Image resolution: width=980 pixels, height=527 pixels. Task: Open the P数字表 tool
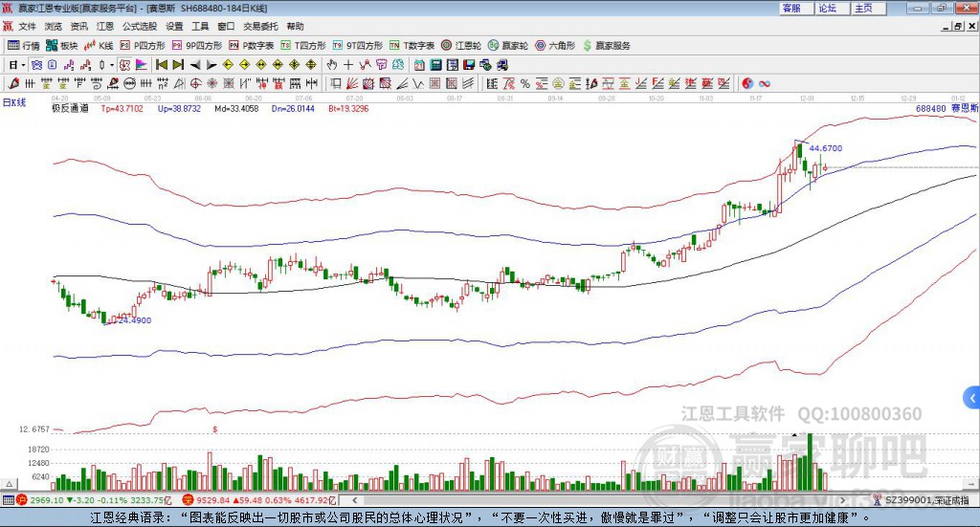[x=252, y=46]
